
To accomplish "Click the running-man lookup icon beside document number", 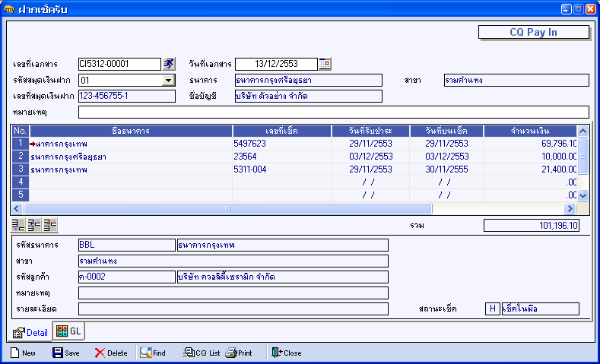I will click(x=168, y=64).
